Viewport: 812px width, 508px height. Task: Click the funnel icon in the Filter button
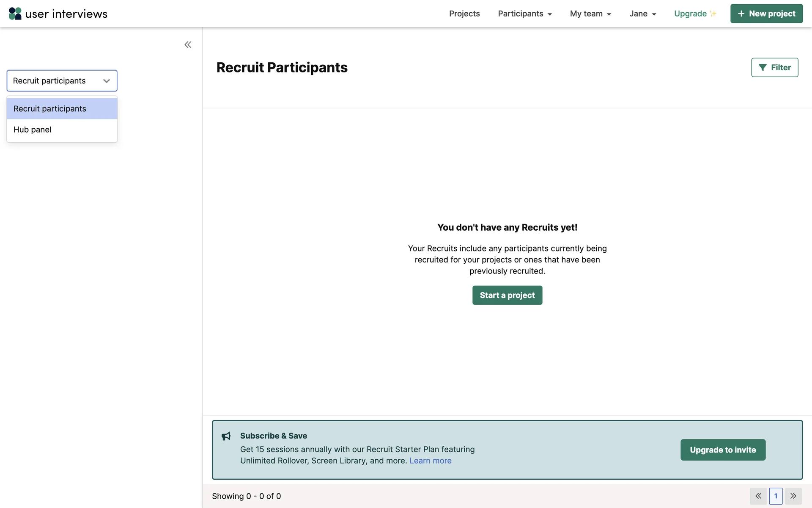tap(763, 67)
